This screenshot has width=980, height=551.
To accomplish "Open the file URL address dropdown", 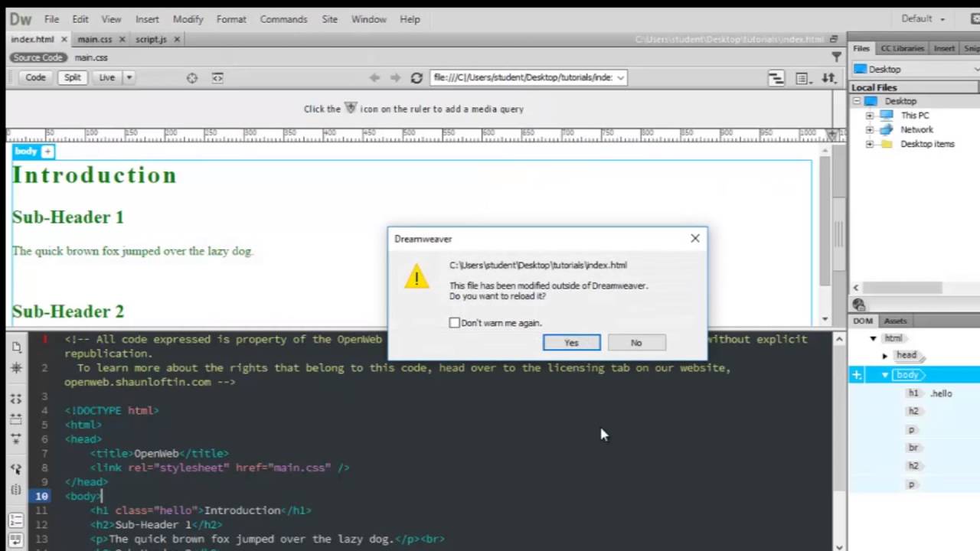I will point(620,77).
